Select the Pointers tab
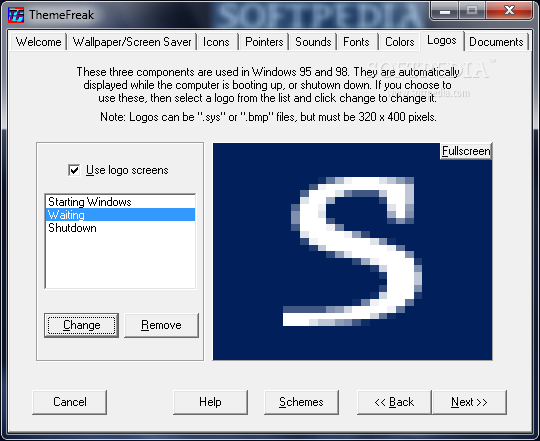 point(264,42)
